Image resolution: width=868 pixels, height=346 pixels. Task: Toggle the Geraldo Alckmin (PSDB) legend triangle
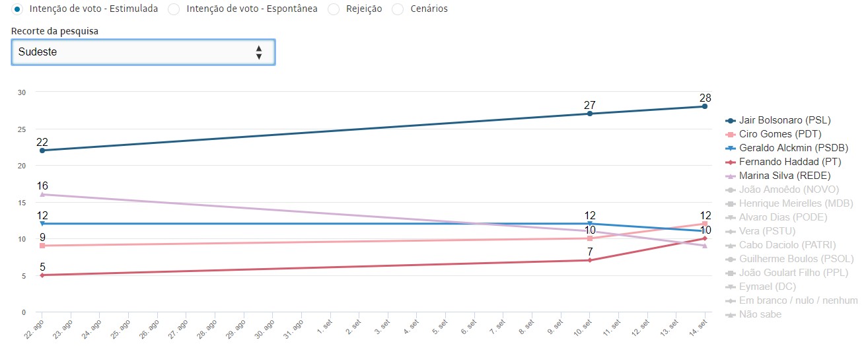731,149
